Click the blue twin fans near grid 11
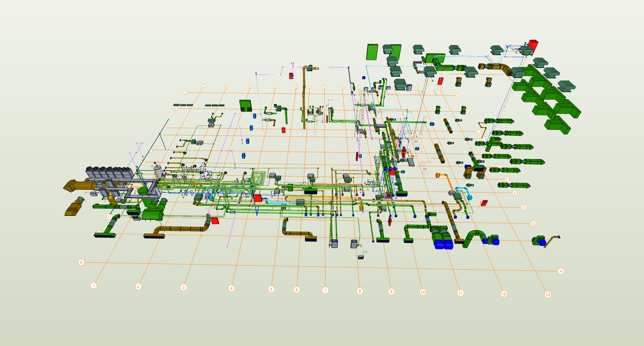Screen dimensions: 644x346 [x=444, y=244]
